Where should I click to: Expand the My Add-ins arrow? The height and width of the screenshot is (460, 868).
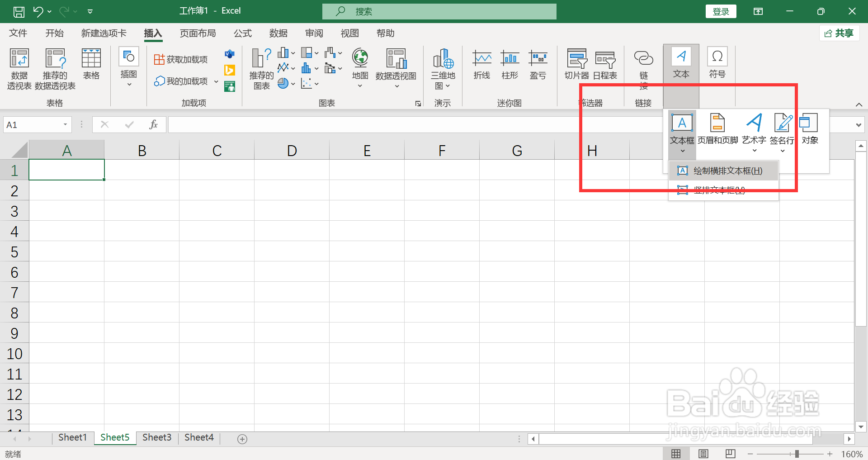[216, 81]
